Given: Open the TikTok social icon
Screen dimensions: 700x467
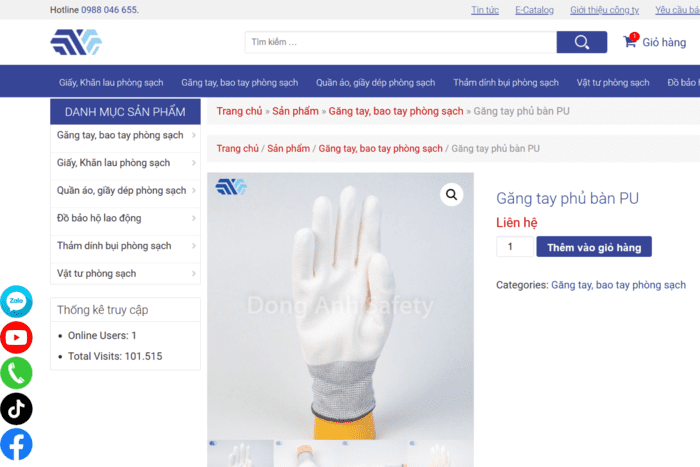Looking at the screenshot, I should (17, 409).
